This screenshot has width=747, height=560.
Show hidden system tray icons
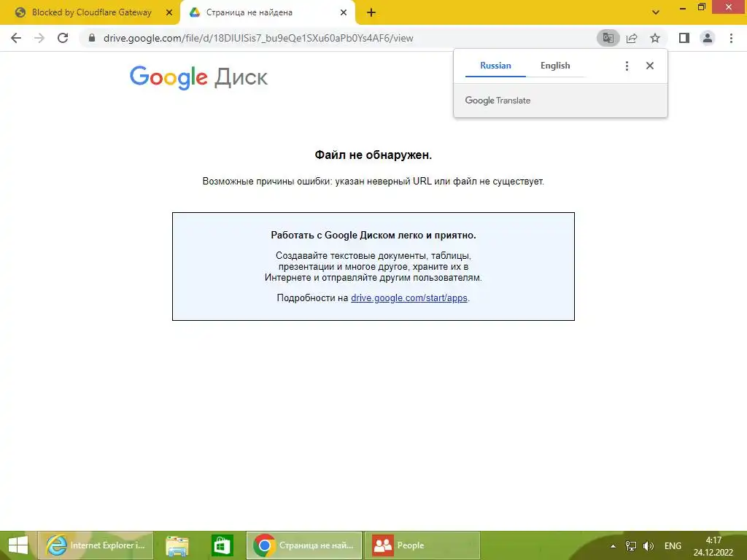coord(613,545)
